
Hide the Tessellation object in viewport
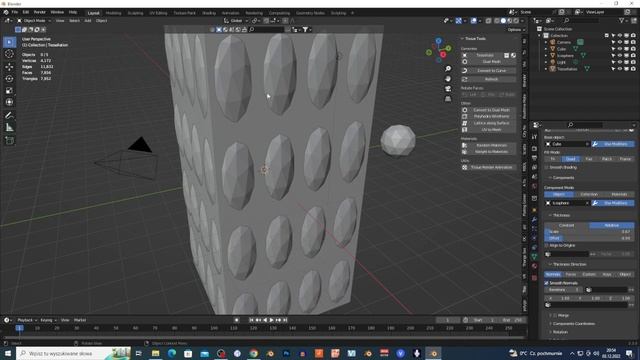coord(620,69)
